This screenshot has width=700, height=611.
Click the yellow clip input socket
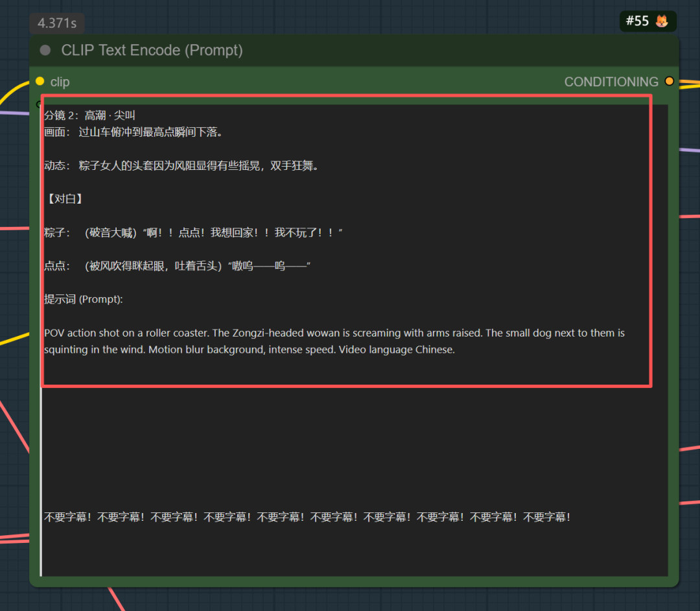(x=40, y=81)
